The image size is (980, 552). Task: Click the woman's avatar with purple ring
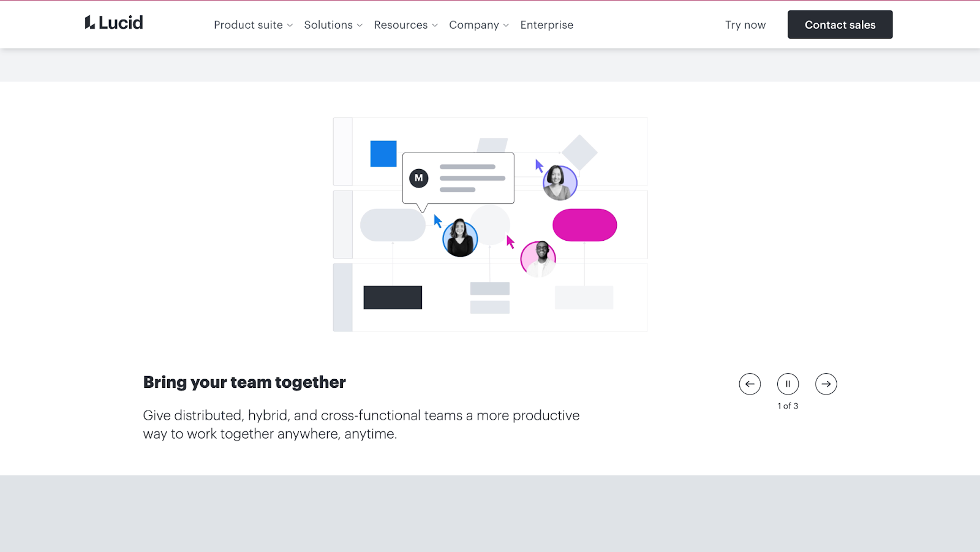pyautogui.click(x=559, y=183)
